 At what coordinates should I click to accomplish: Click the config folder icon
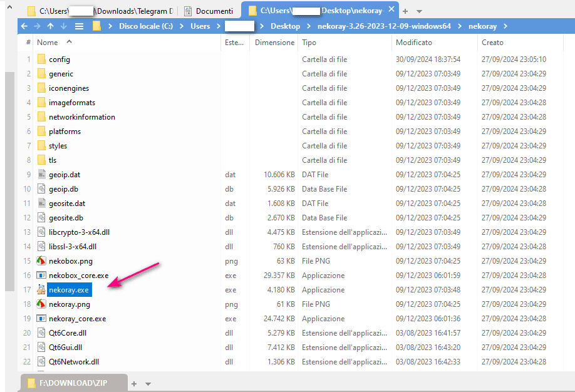pyautogui.click(x=41, y=59)
